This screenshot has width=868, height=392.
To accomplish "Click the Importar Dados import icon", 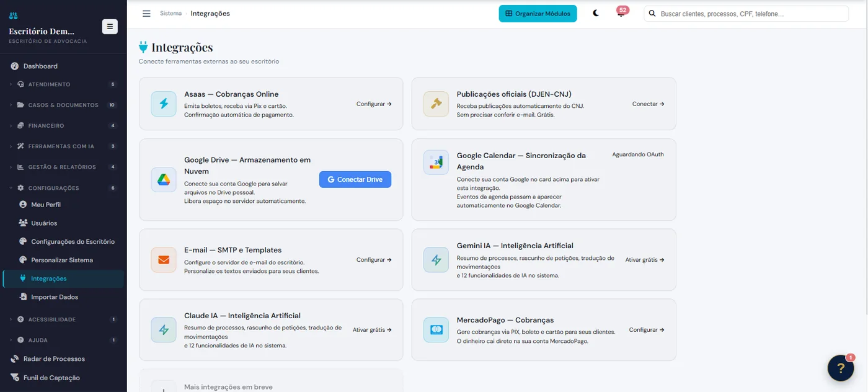I will pyautogui.click(x=23, y=297).
